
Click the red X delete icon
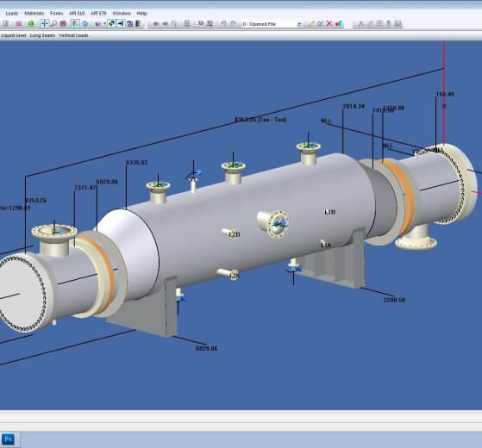point(329,23)
